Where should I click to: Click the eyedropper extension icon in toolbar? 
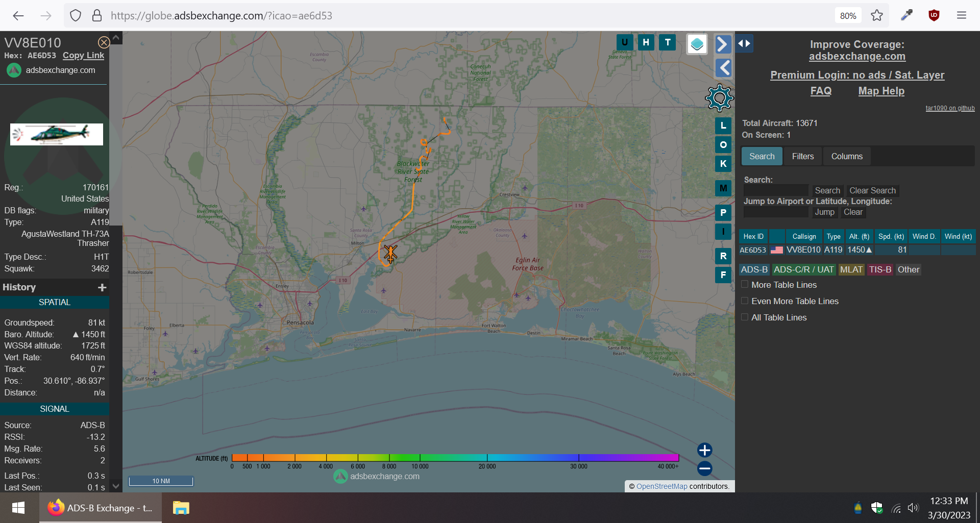tap(906, 15)
